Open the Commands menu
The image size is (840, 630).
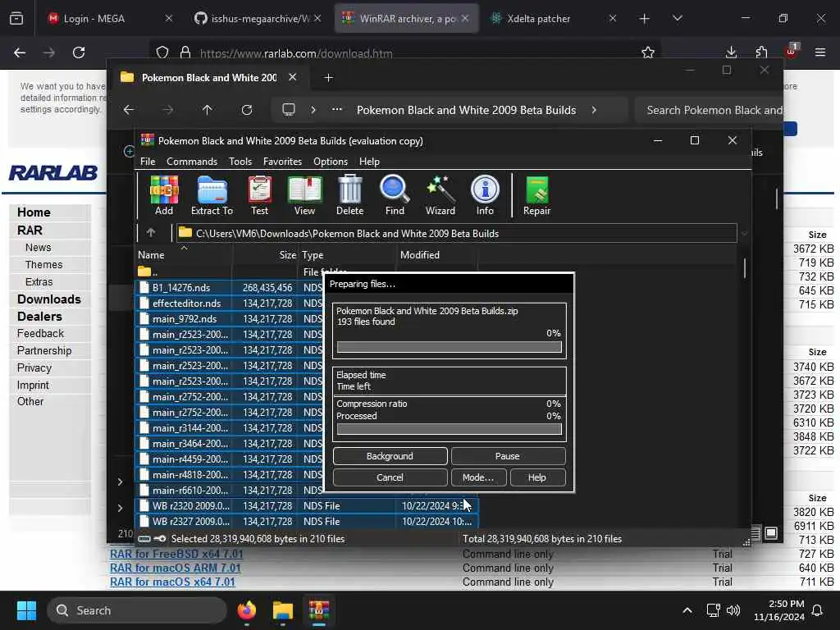pos(192,162)
